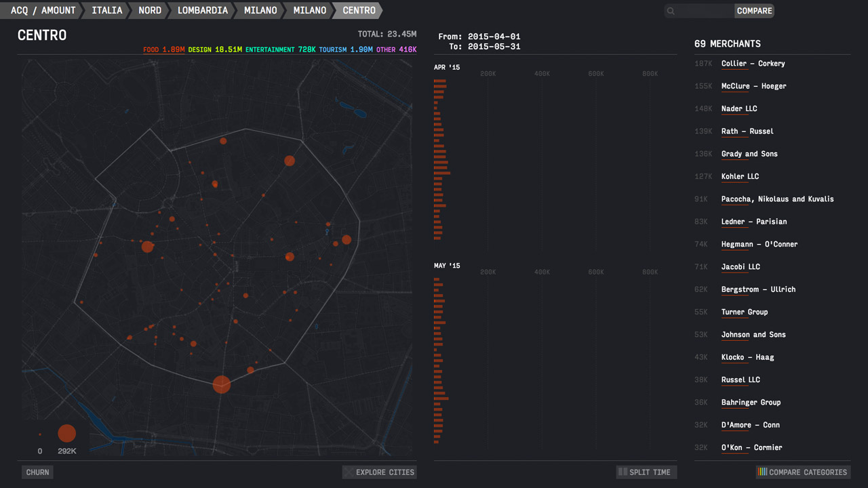Image resolution: width=868 pixels, height=488 pixels.
Task: Click the Compare Categories color-bars icon
Action: click(x=762, y=472)
